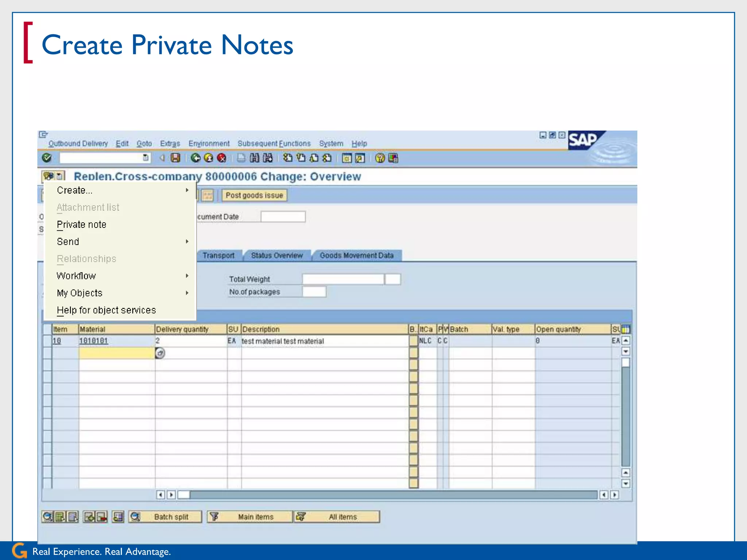Viewport: 747px width, 560px height.
Task: Click the Previous Page icon
Action: [301, 158]
